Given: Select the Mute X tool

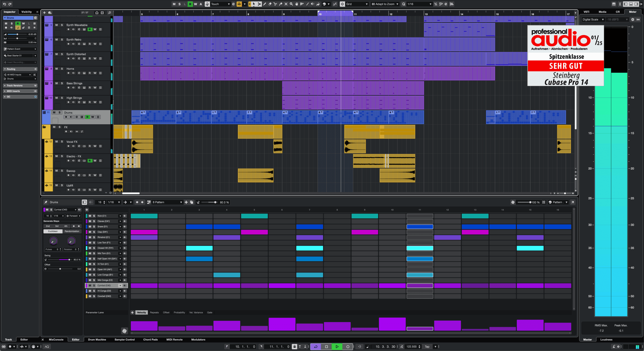Looking at the screenshot, I should 286,4.
